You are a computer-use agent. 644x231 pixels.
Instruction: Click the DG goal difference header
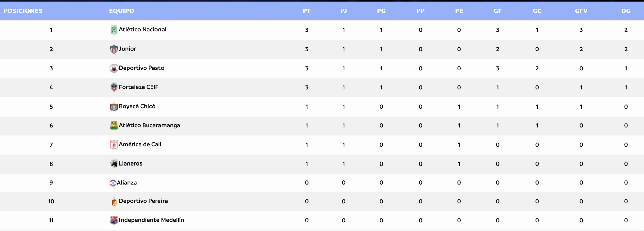coord(626,11)
